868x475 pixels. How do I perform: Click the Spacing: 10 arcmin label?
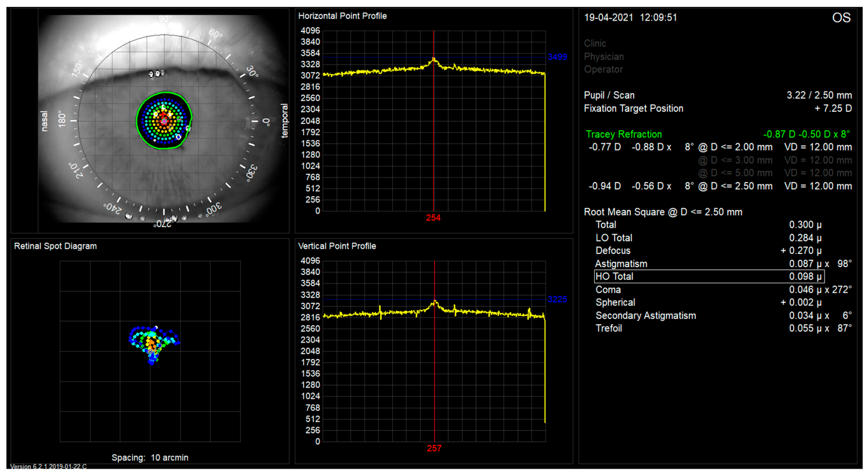pos(150,458)
